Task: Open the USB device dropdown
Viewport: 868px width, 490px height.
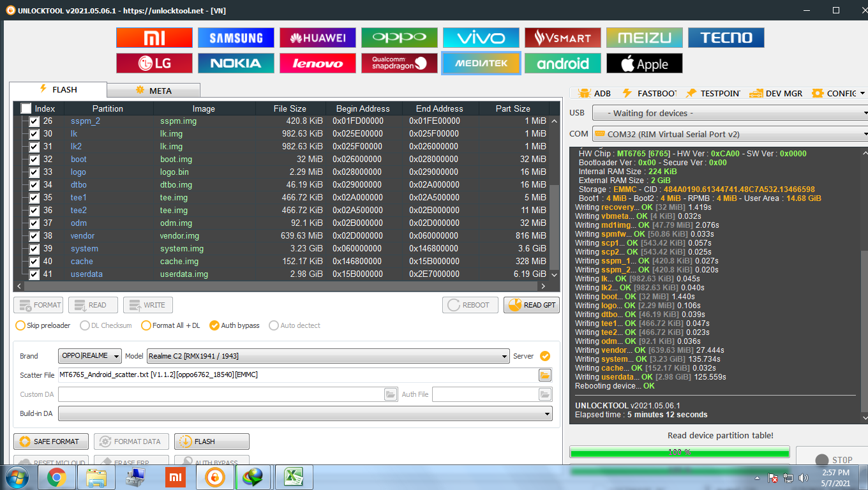Action: click(730, 113)
